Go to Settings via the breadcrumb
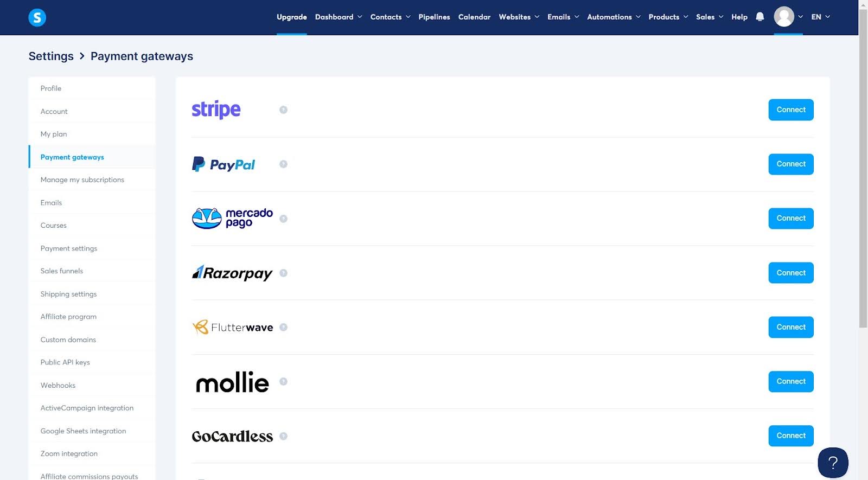Screen dimensions: 868x480 [x=51, y=56]
